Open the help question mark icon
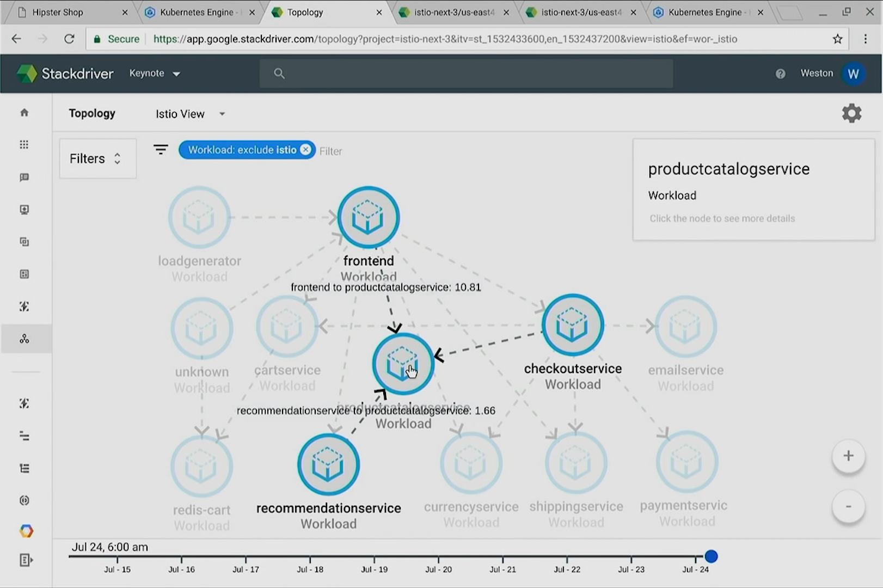 point(780,73)
